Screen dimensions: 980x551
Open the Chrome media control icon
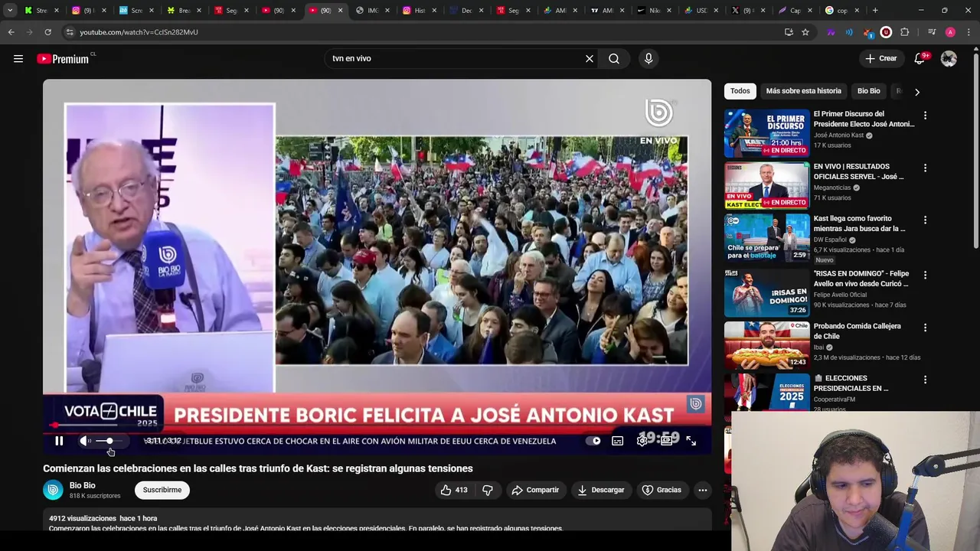point(931,32)
